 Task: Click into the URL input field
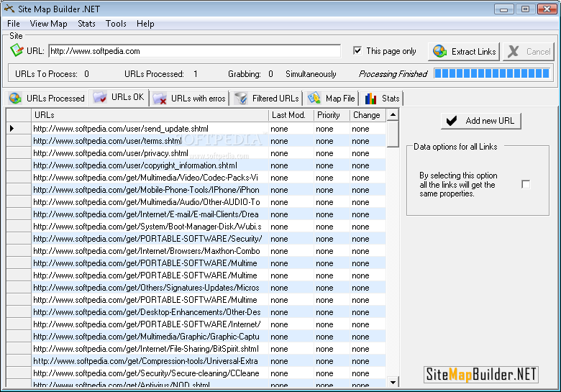[x=195, y=51]
